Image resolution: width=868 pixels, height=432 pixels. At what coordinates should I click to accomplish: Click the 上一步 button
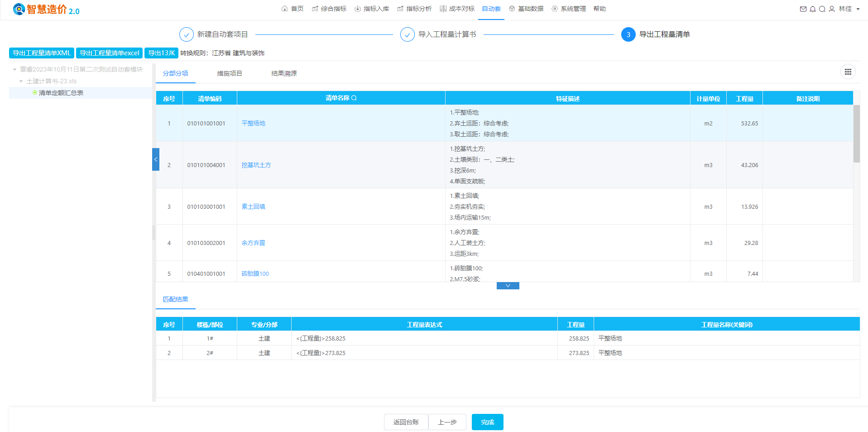tap(447, 422)
